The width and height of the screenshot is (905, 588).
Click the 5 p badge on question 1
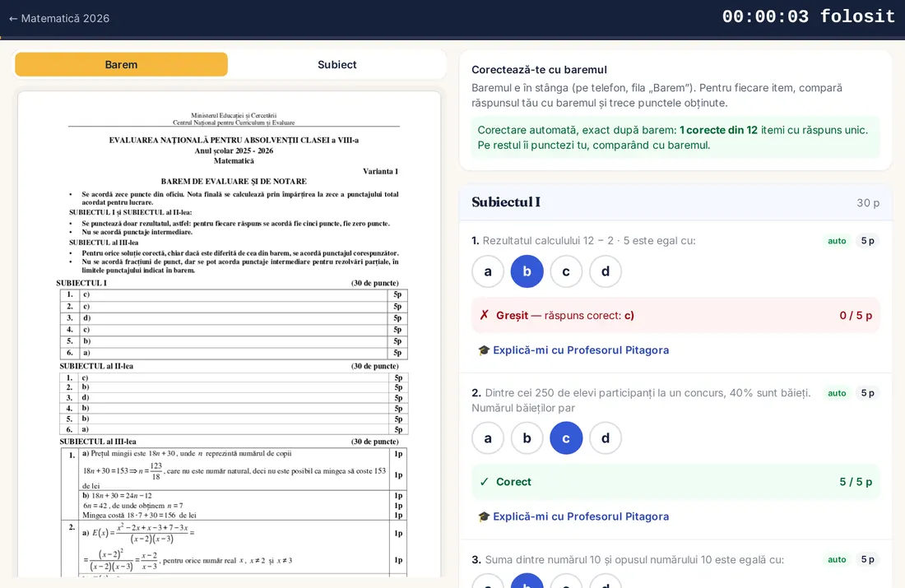tap(867, 241)
